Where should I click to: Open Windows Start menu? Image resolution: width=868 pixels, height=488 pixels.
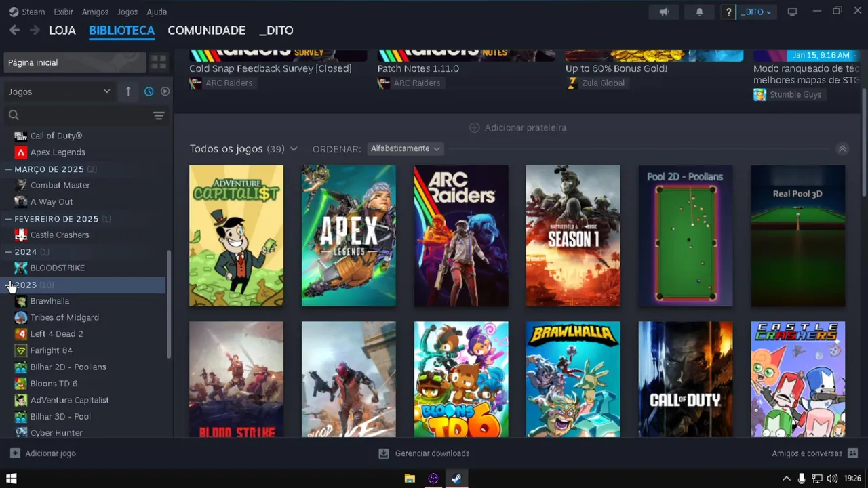[x=11, y=479]
